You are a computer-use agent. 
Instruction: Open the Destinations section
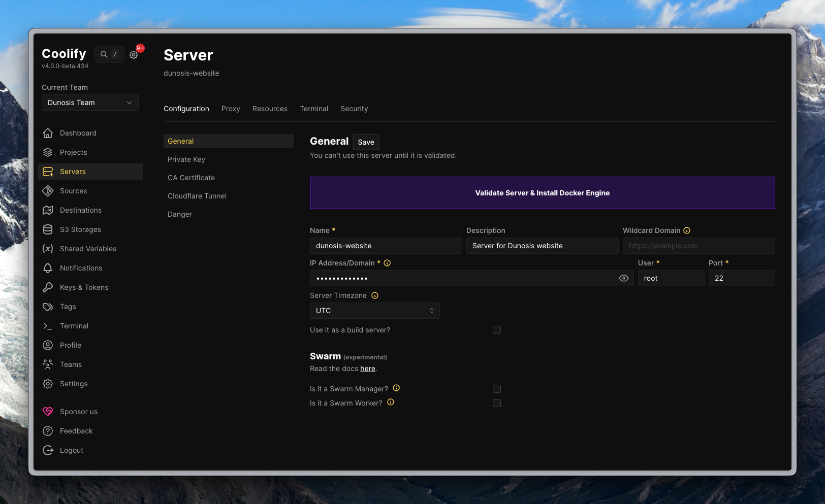tap(80, 210)
